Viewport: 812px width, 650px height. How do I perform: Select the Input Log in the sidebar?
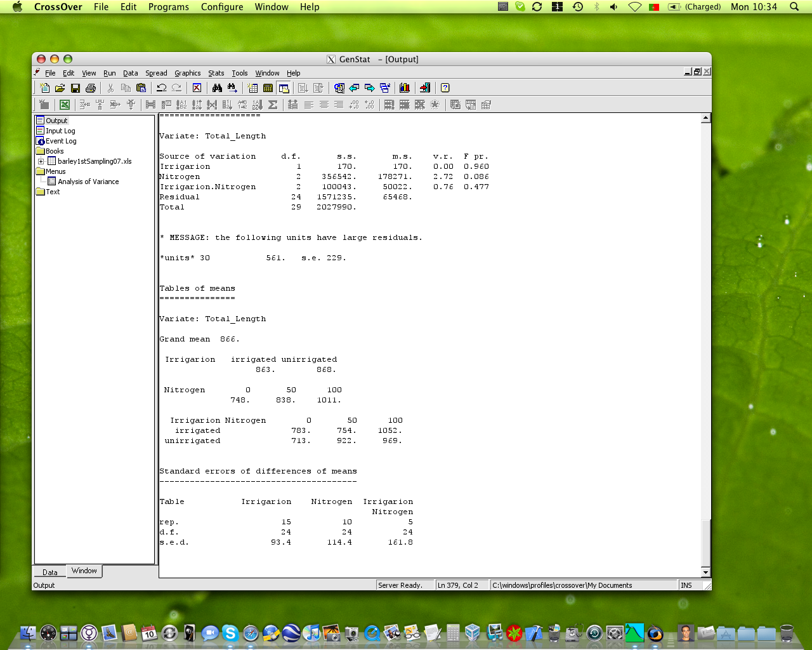click(x=60, y=131)
